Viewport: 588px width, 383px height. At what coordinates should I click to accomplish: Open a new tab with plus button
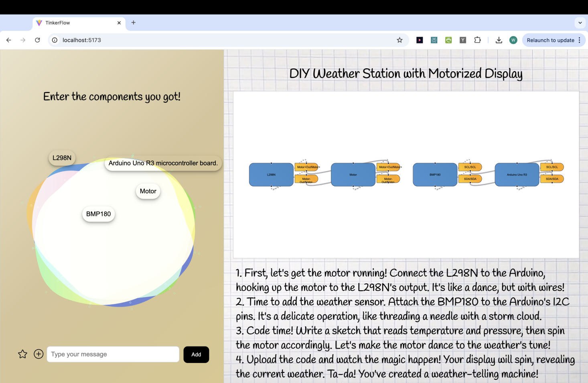(x=134, y=22)
